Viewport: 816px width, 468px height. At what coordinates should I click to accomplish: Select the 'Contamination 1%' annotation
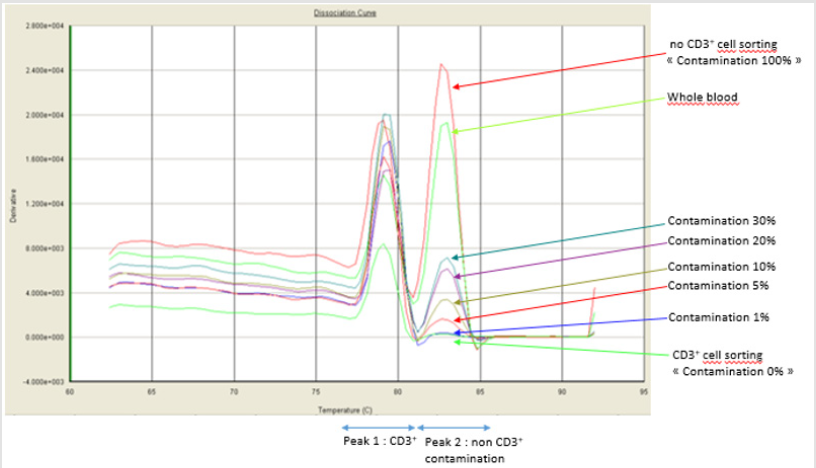718,317
